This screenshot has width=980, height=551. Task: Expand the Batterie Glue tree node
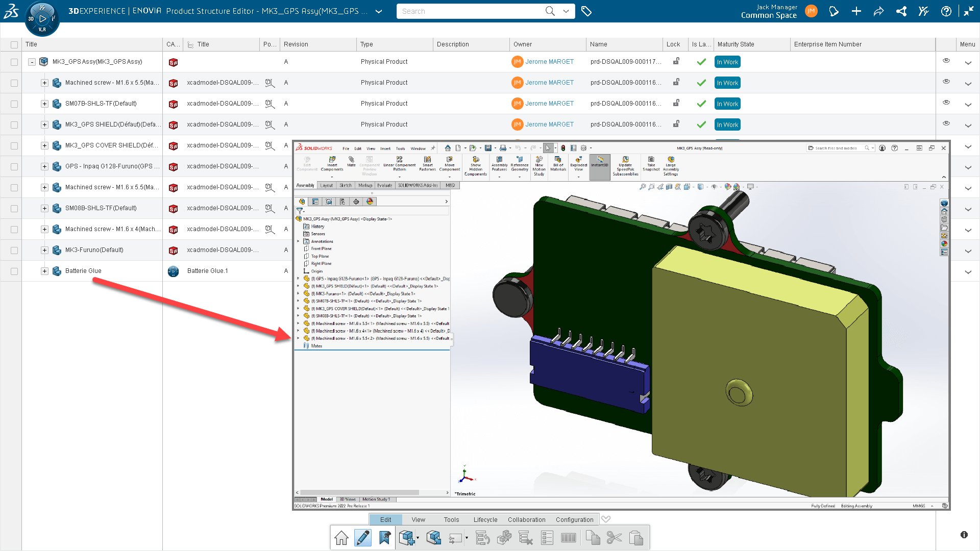click(x=45, y=271)
